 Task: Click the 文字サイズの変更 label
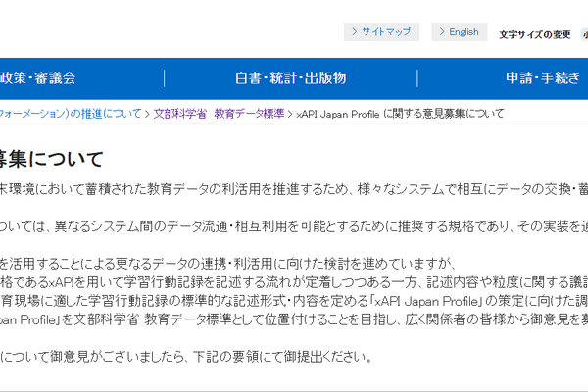(535, 35)
